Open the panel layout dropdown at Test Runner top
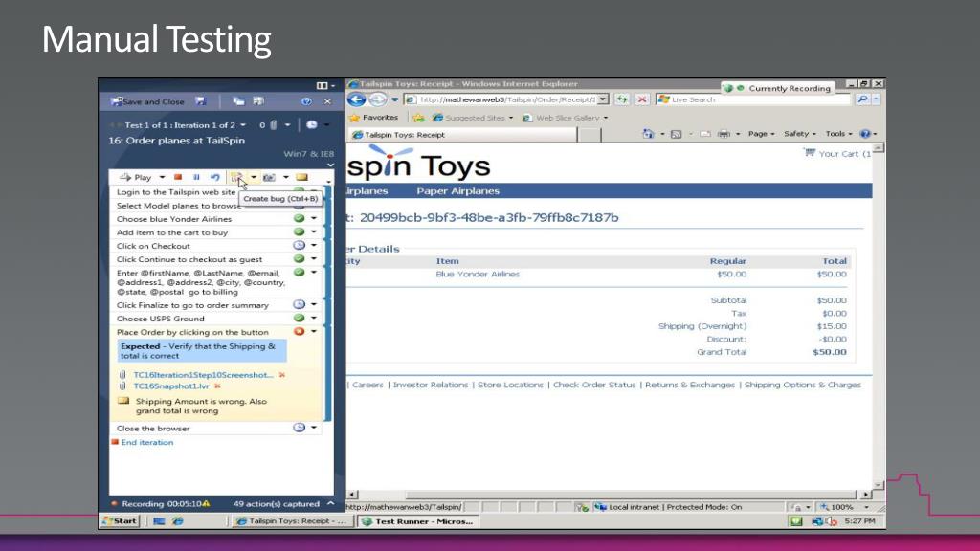 click(325, 85)
